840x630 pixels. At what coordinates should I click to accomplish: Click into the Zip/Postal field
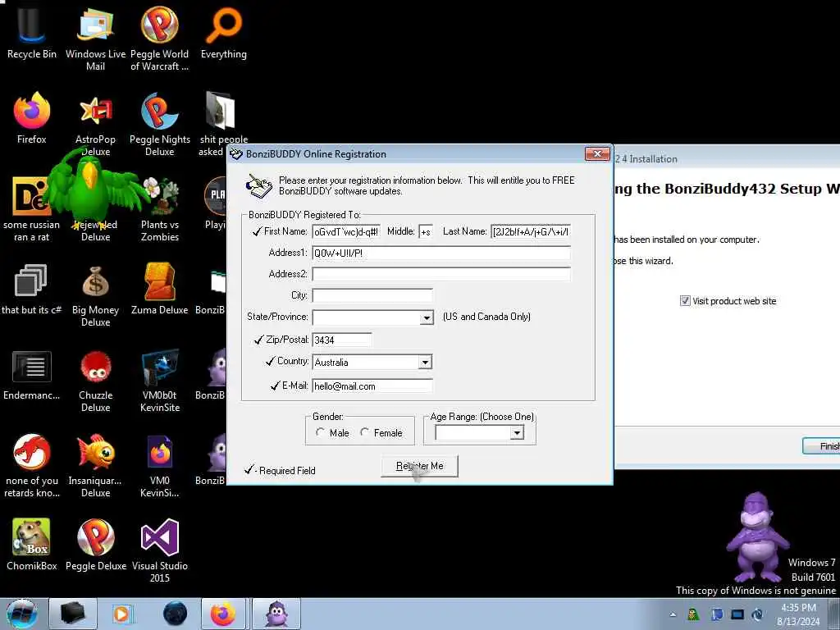point(342,340)
